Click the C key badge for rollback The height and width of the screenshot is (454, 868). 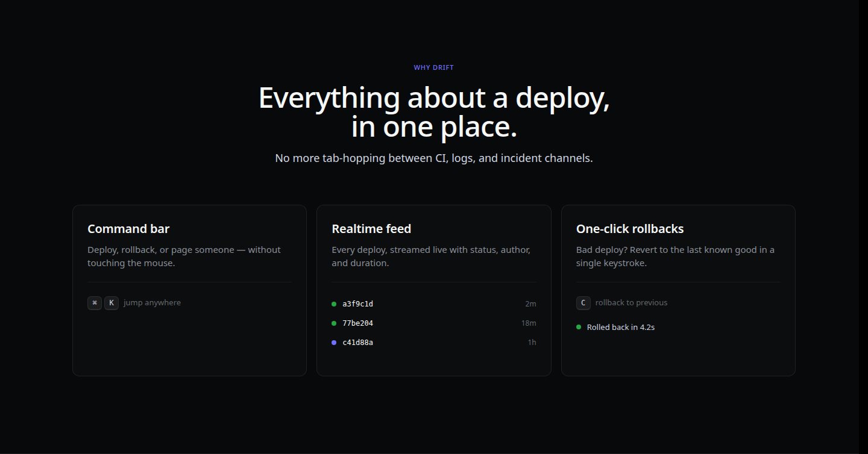[x=583, y=303]
